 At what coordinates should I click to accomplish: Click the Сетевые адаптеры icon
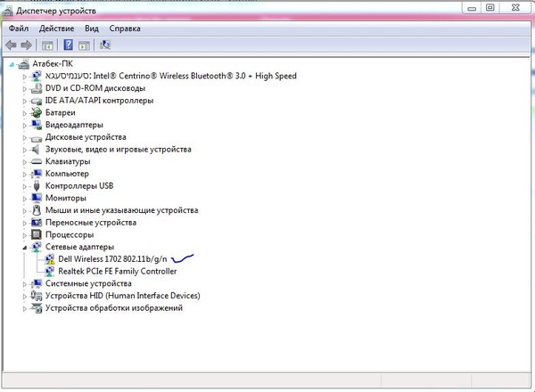coord(37,247)
